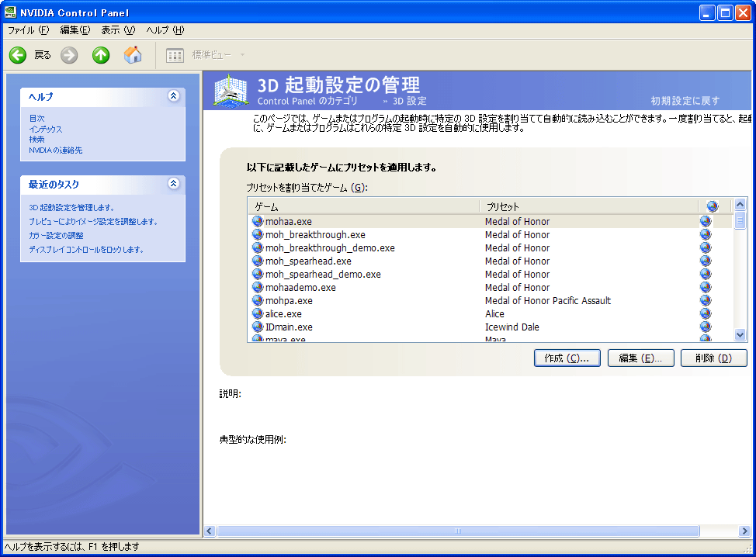
Task: Click the right-side globe icon in mohaa.exe row
Action: point(706,221)
